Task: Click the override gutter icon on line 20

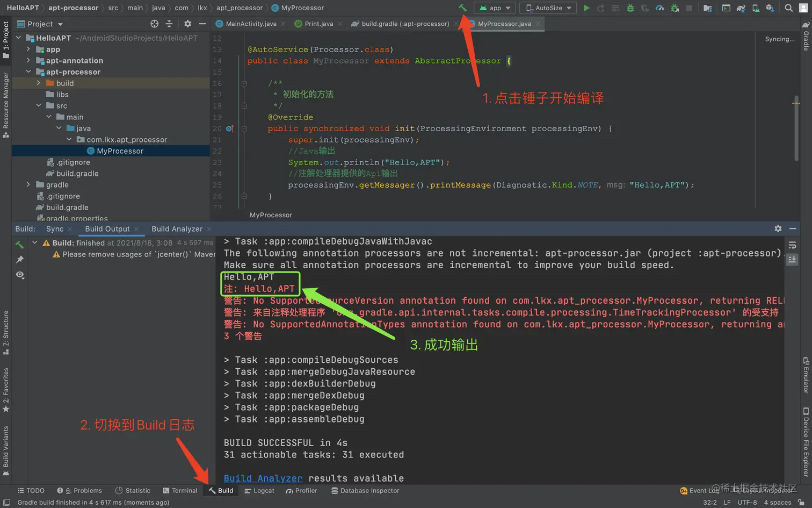Action: (x=230, y=128)
